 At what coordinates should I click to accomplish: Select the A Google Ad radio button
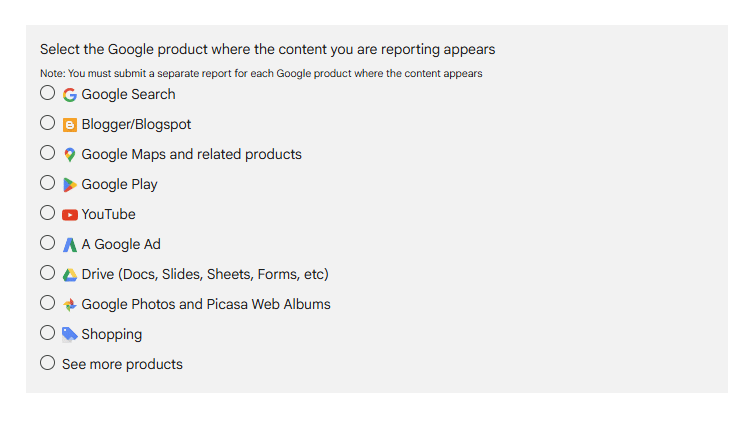(47, 242)
